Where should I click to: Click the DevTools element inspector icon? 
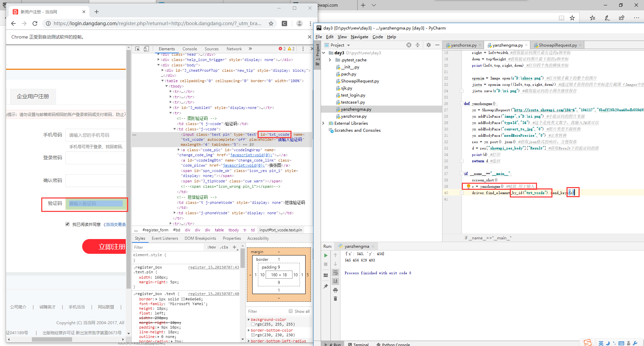tap(138, 49)
